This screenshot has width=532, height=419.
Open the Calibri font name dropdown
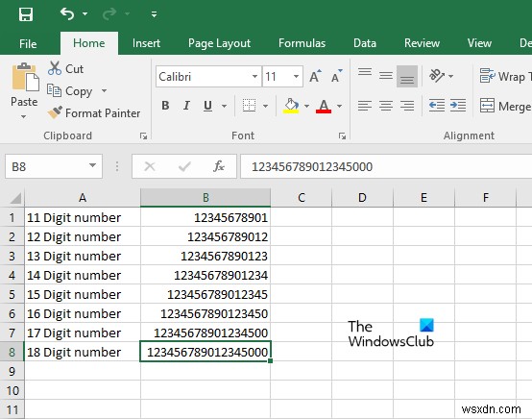tap(254, 76)
